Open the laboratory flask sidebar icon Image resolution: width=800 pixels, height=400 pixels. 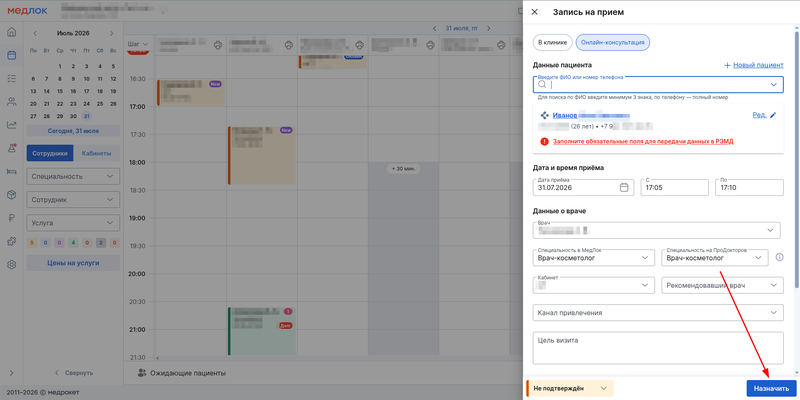coord(11,148)
